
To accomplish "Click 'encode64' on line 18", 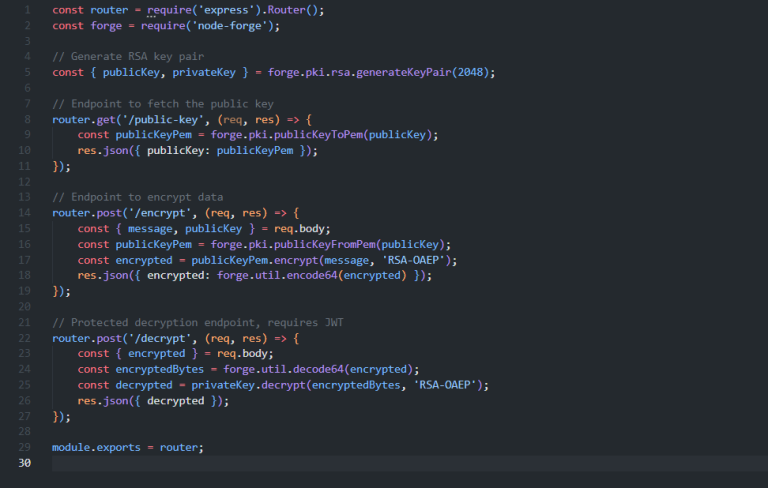I will [x=312, y=275].
